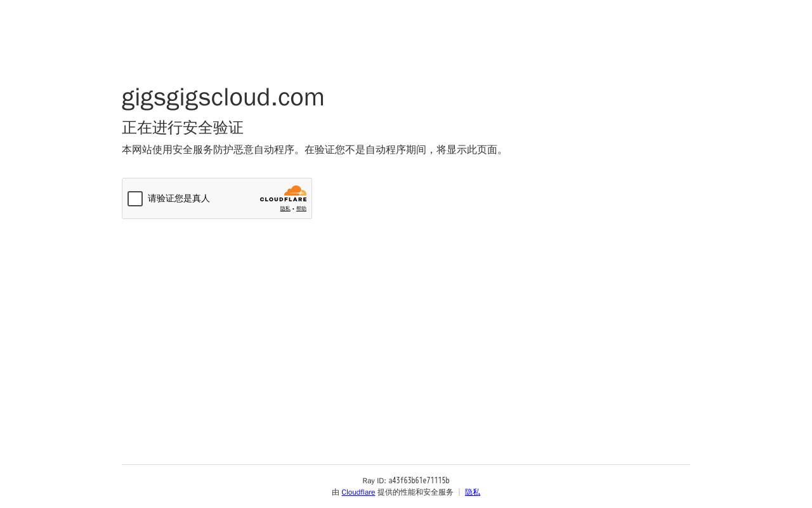Click the 正在进行安全验证 heading
The width and height of the screenshot is (812, 508).
183,128
